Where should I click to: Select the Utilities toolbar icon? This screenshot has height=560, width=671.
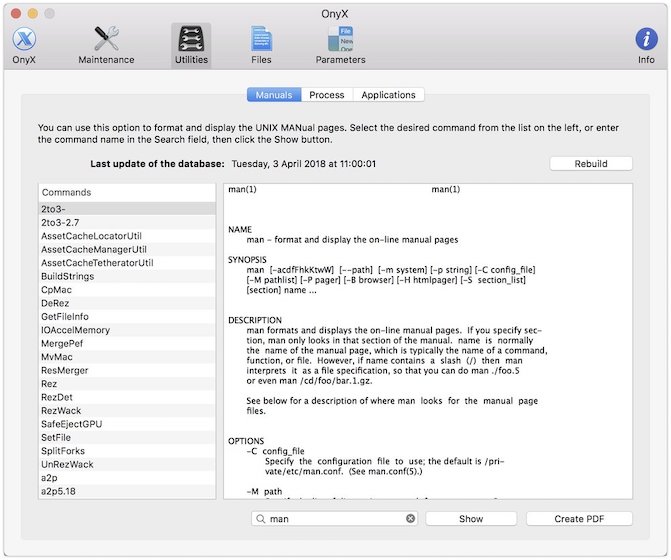pyautogui.click(x=191, y=45)
